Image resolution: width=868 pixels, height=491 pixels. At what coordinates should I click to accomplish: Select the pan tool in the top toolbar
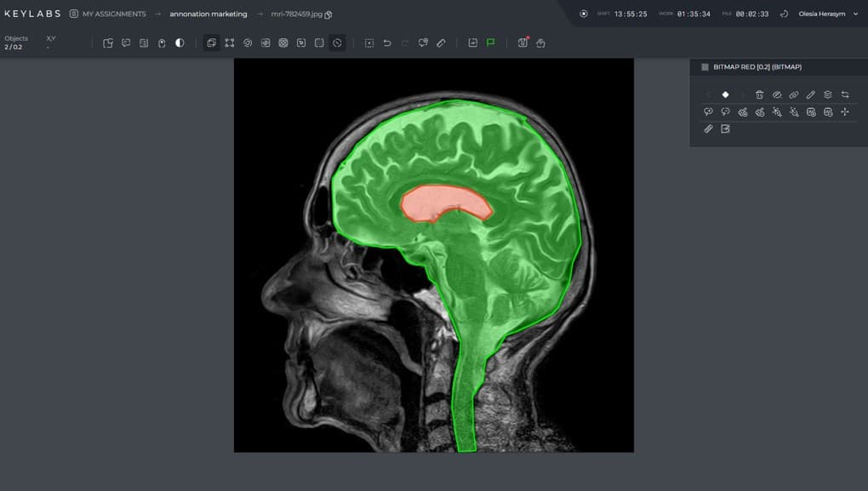tap(212, 42)
